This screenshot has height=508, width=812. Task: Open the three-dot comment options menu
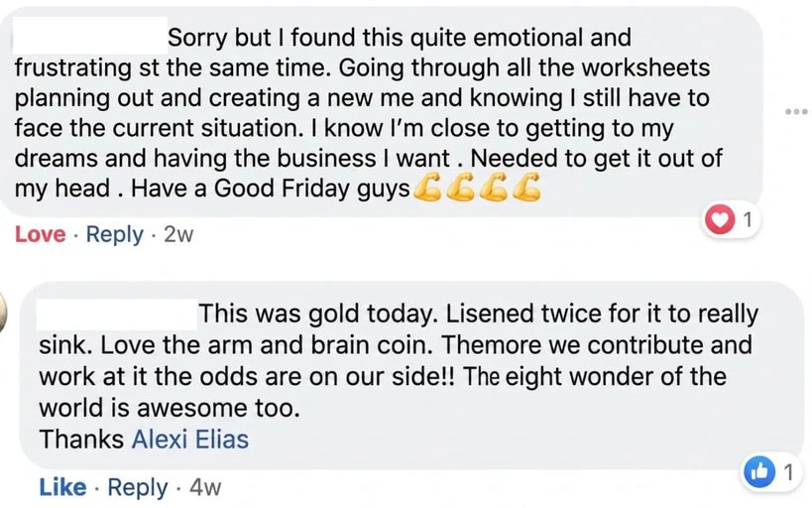click(x=796, y=111)
